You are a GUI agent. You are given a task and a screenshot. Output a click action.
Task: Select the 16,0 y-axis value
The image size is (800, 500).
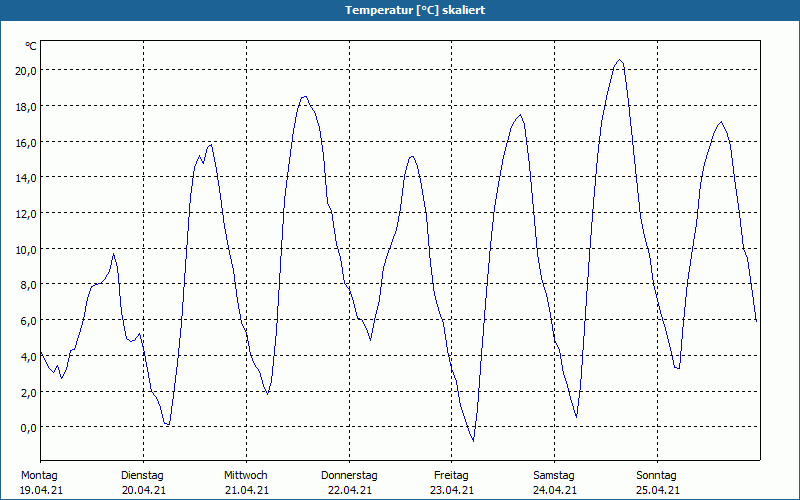point(26,142)
